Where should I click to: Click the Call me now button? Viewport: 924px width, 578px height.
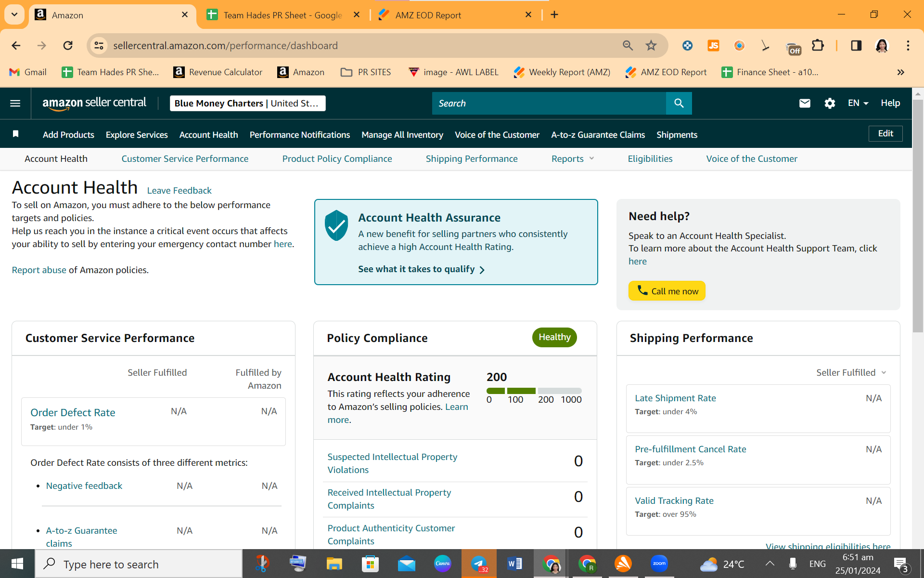[667, 291]
